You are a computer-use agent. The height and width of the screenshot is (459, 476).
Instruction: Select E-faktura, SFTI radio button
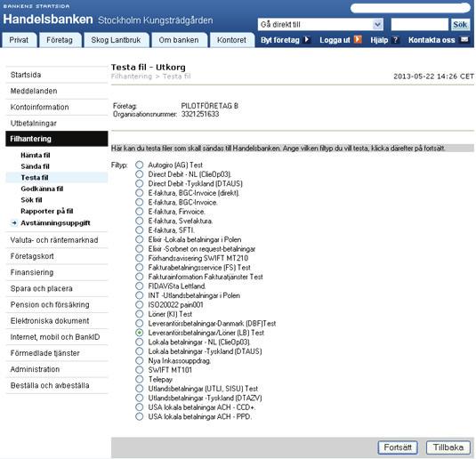tap(140, 230)
